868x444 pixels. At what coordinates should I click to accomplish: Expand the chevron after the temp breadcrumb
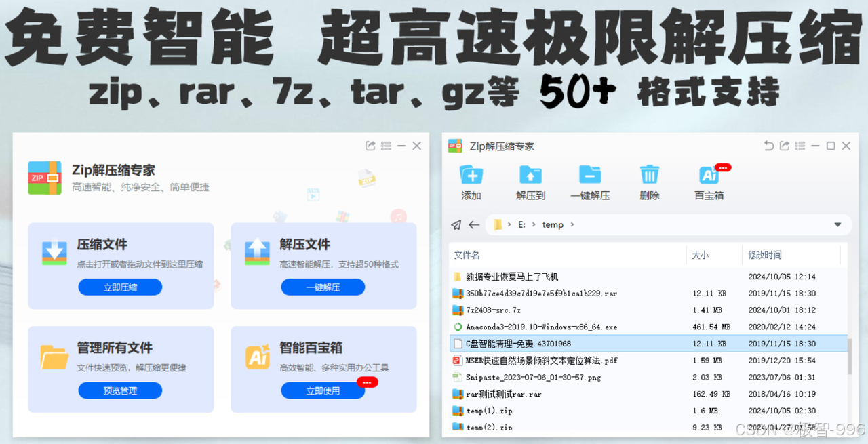pos(571,224)
